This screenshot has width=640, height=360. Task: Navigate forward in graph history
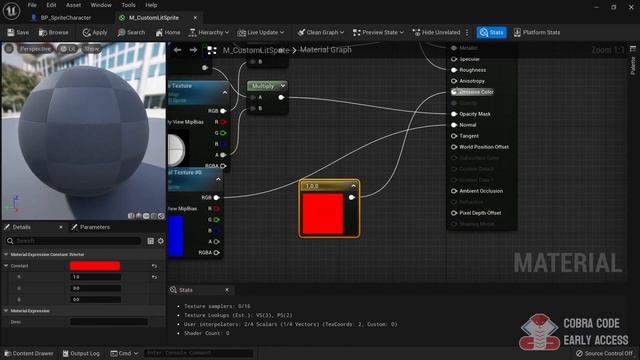[x=193, y=50]
